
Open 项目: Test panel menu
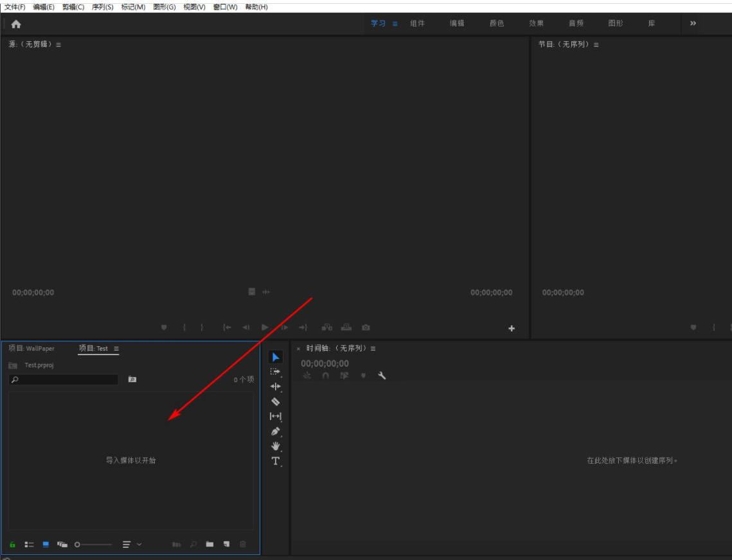coord(116,349)
